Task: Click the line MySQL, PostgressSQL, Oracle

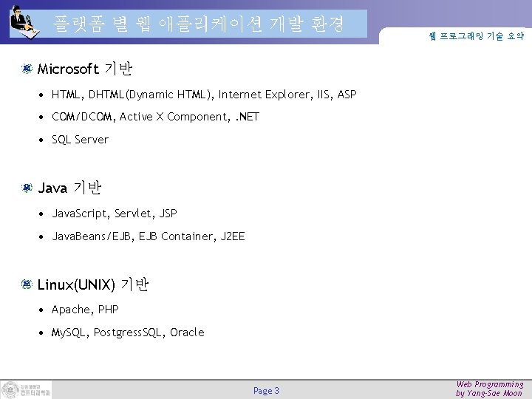Action: pos(128,332)
